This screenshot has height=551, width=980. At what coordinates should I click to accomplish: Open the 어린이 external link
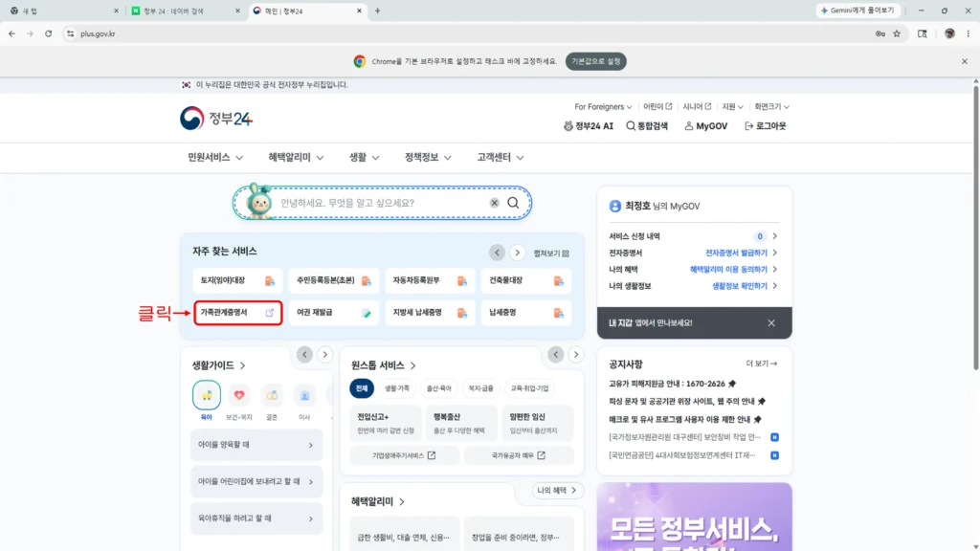pos(657,107)
